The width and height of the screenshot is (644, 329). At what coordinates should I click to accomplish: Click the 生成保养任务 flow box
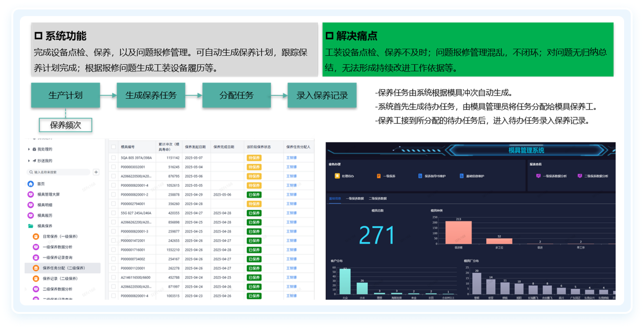(x=151, y=95)
